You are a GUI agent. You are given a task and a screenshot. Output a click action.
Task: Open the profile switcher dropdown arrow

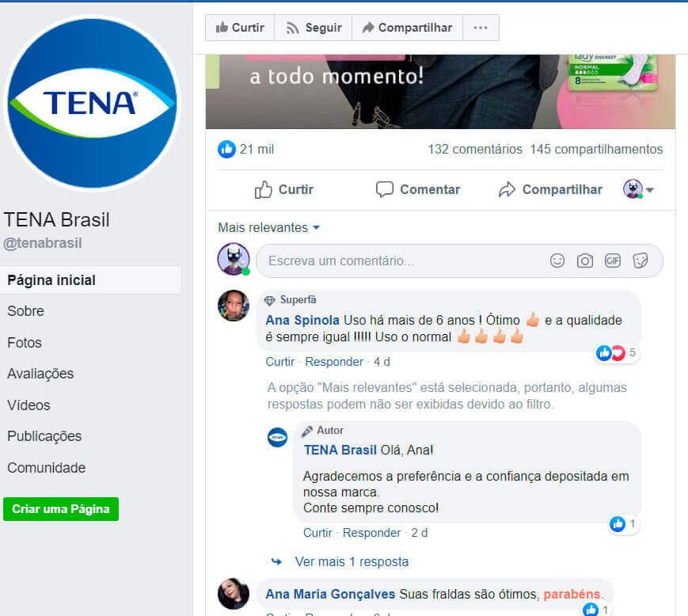pos(650,190)
